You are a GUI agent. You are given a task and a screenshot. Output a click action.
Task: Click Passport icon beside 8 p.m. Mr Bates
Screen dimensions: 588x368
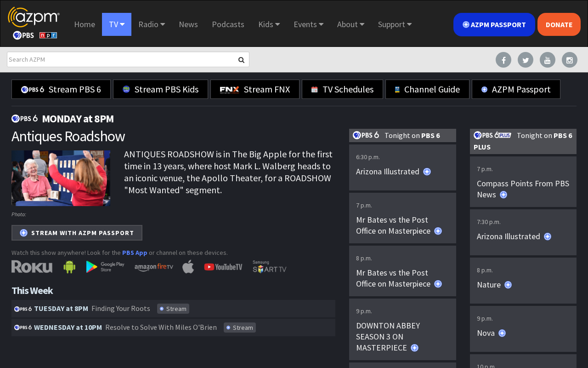tap(438, 284)
